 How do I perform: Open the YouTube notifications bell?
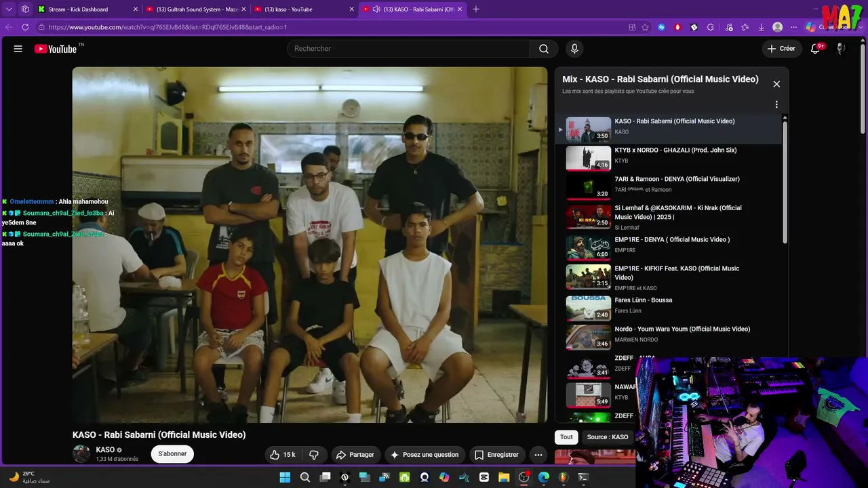coord(816,49)
